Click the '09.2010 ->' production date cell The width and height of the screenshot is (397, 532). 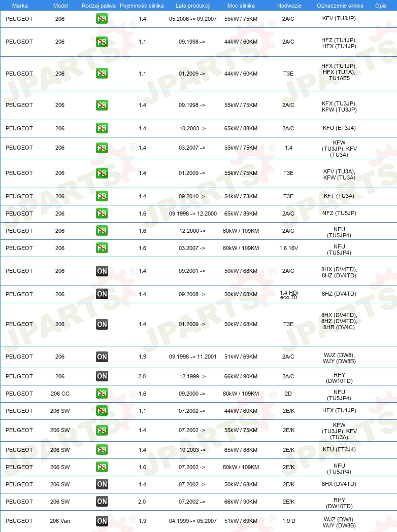[x=192, y=196]
